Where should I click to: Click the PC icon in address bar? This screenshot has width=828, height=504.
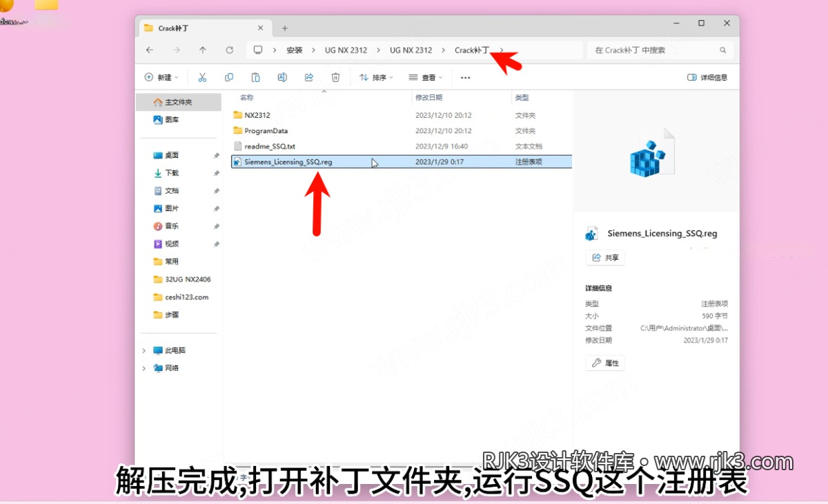coord(258,50)
